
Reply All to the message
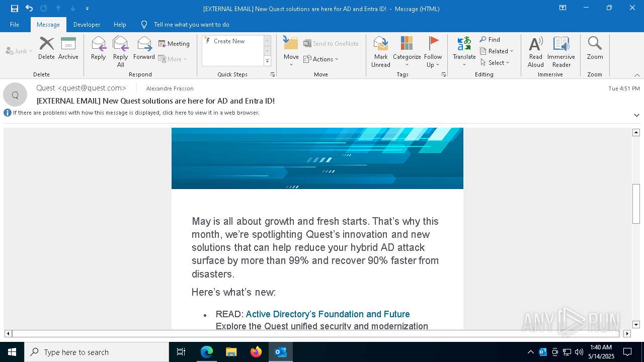click(120, 52)
